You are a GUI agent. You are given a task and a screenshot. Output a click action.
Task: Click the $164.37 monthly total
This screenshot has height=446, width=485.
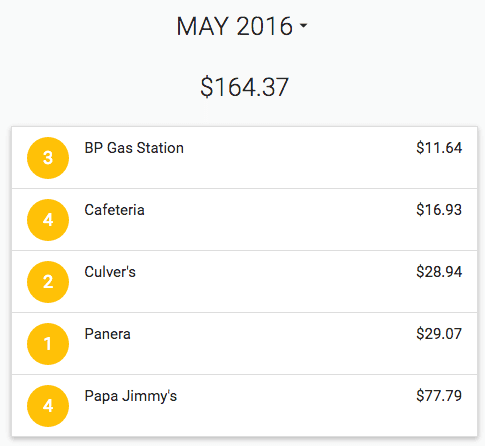pyautogui.click(x=244, y=87)
